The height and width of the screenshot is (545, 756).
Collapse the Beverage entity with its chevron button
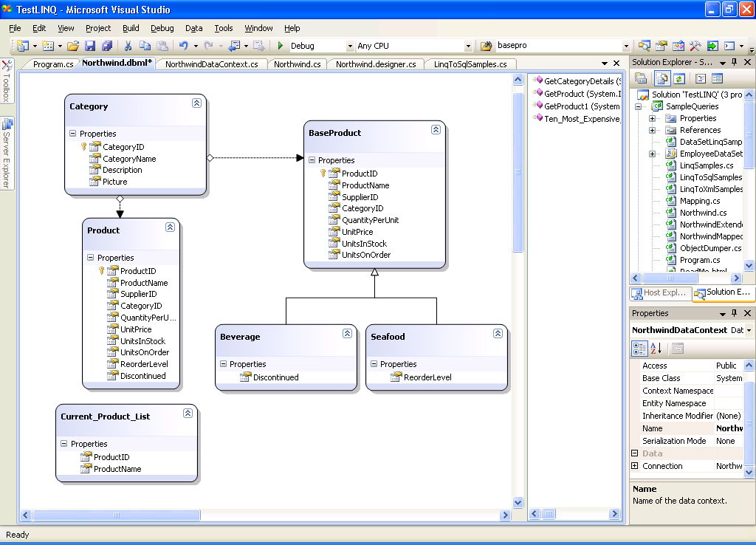(x=347, y=333)
